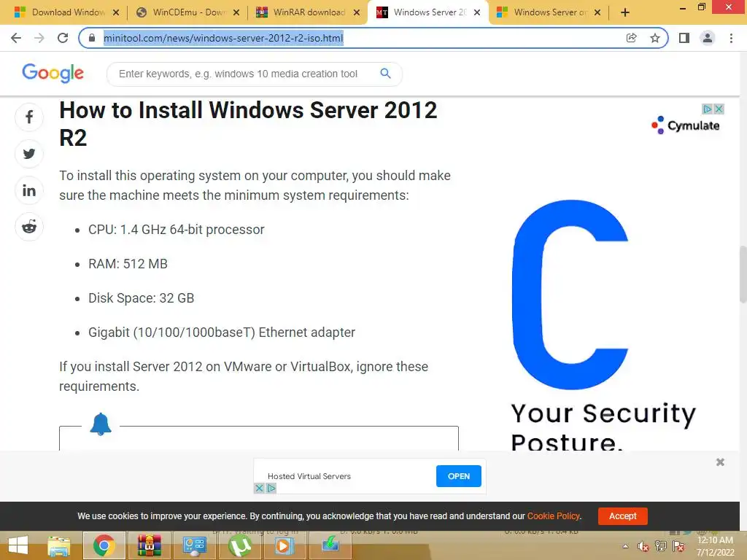The image size is (747, 560).
Task: Switch to the WinRAR download tab
Action: pyautogui.click(x=307, y=12)
